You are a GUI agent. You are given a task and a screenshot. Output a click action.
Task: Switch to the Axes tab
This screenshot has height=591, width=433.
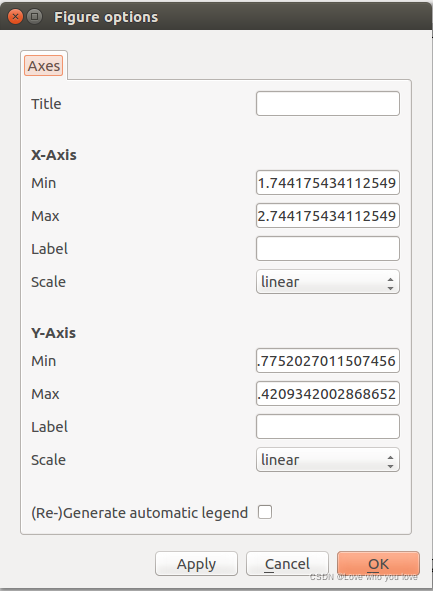[x=44, y=66]
